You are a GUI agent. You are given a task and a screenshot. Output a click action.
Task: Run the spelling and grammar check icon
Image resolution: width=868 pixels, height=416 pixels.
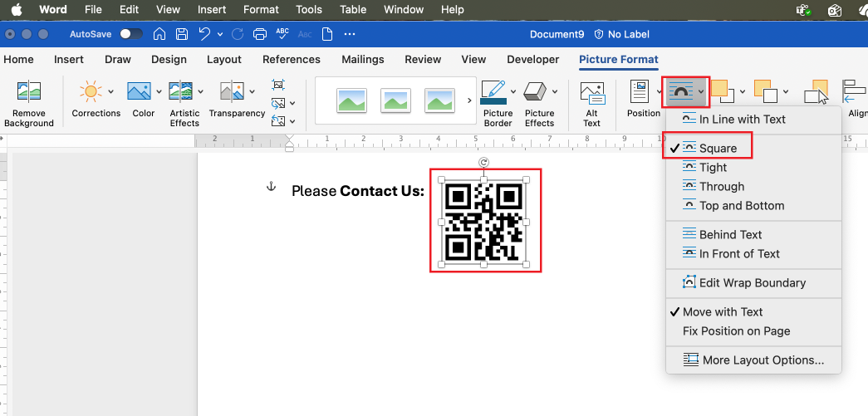(282, 34)
